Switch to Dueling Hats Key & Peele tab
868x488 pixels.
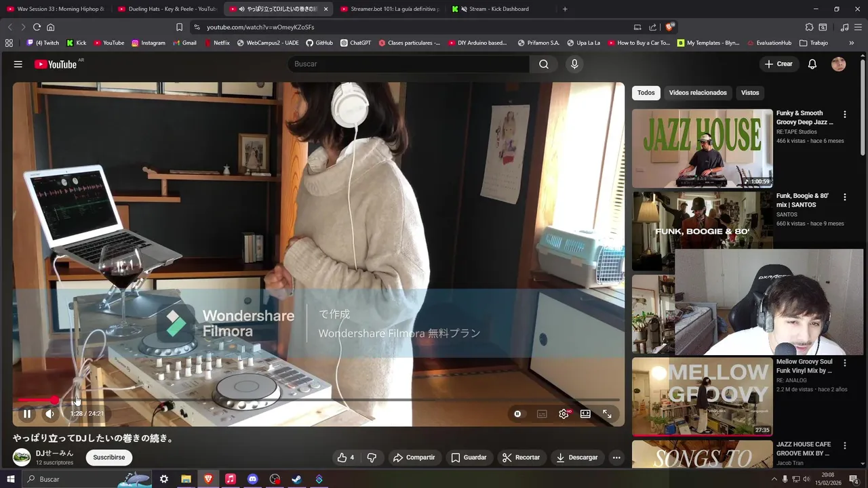(167, 9)
